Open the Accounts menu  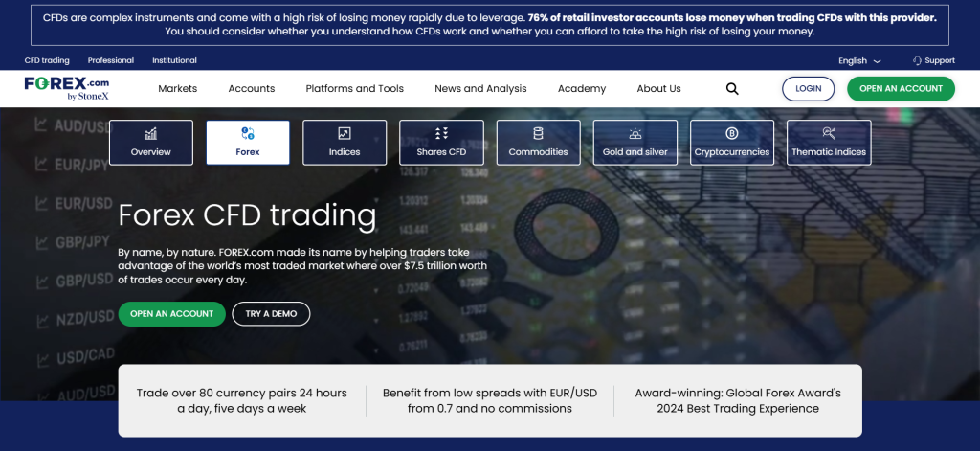click(x=252, y=89)
